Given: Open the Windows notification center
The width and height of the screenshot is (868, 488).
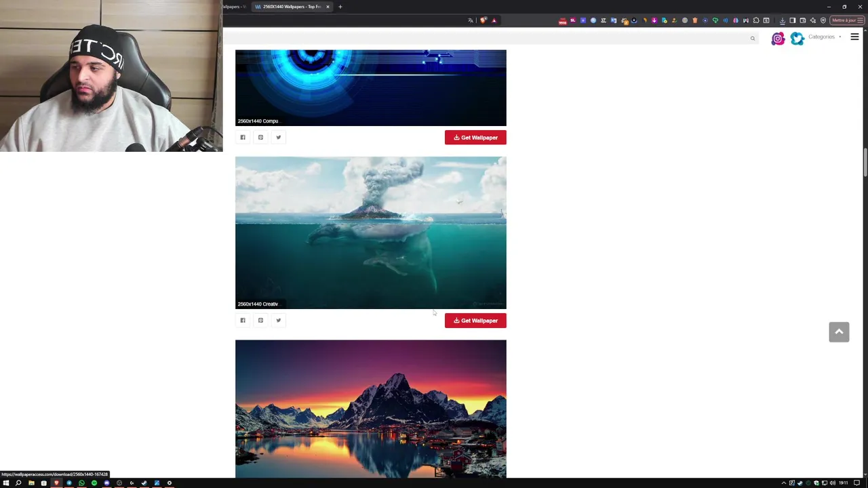Looking at the screenshot, I should (856, 483).
